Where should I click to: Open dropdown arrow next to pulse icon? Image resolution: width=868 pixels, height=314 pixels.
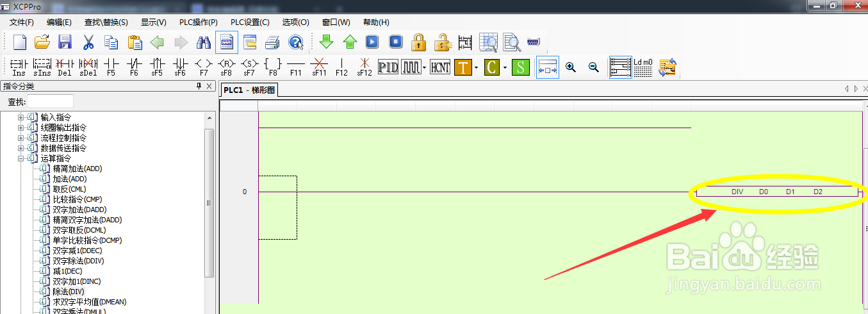coord(425,67)
